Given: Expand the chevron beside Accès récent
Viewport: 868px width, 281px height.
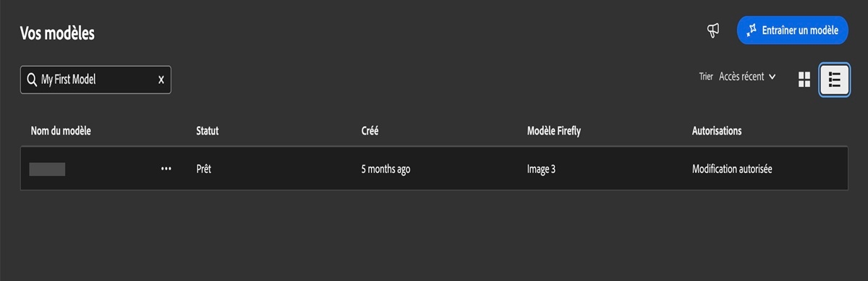Looking at the screenshot, I should click(x=773, y=77).
